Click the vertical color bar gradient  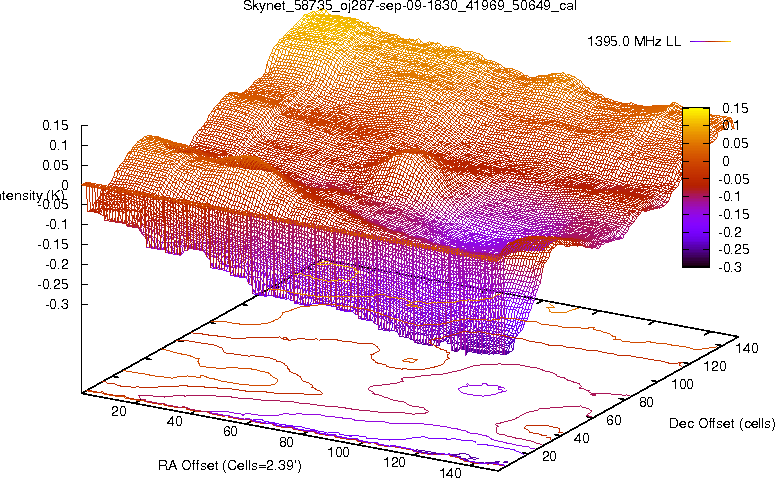coord(696,187)
